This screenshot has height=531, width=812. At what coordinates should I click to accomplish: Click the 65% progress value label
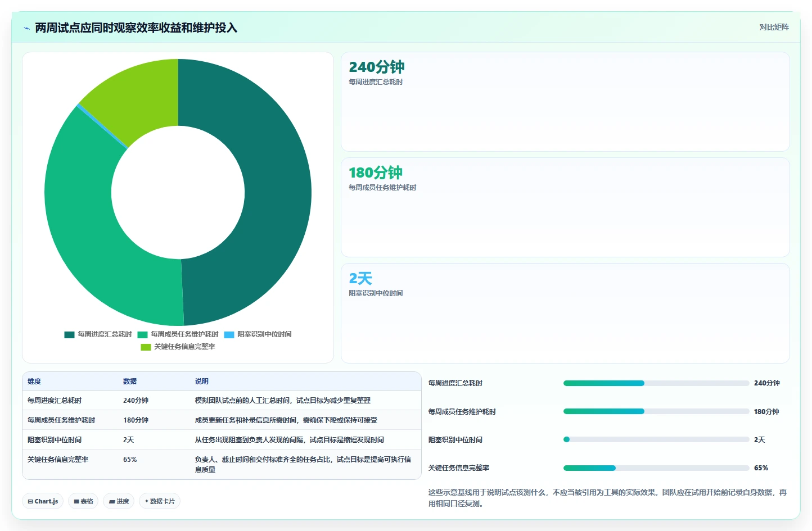(x=761, y=468)
